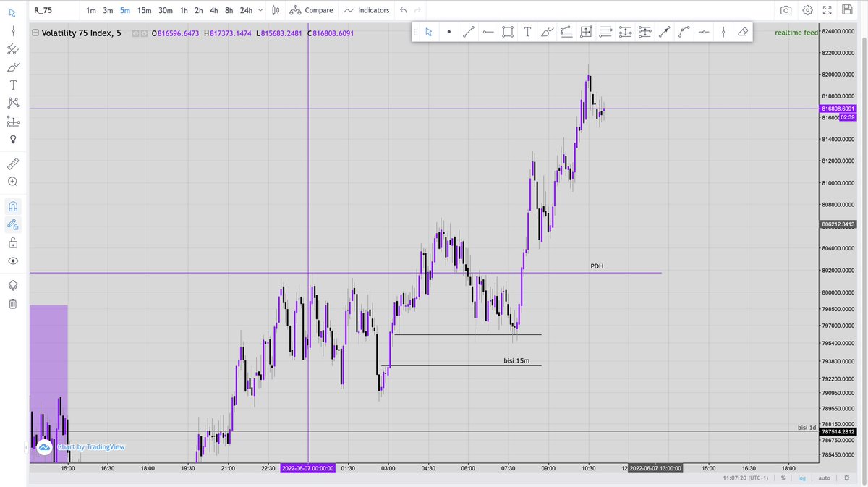Collapse the Volatility 75 Index legend
Screen dimensions: 868x487
click(34, 33)
